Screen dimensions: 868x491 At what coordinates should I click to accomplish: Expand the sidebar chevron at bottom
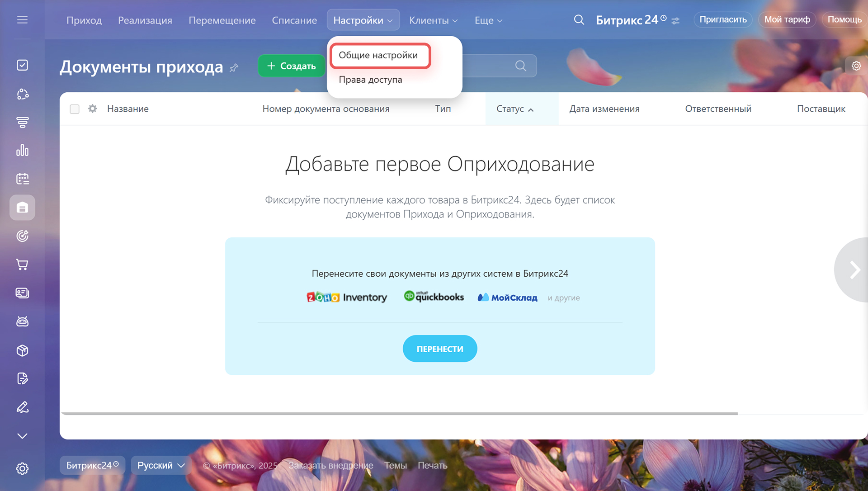22,436
